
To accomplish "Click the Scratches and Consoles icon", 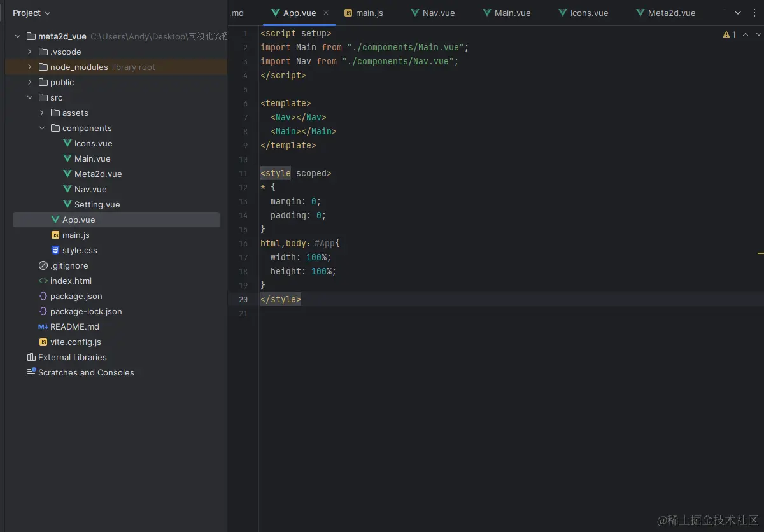I will coord(31,372).
